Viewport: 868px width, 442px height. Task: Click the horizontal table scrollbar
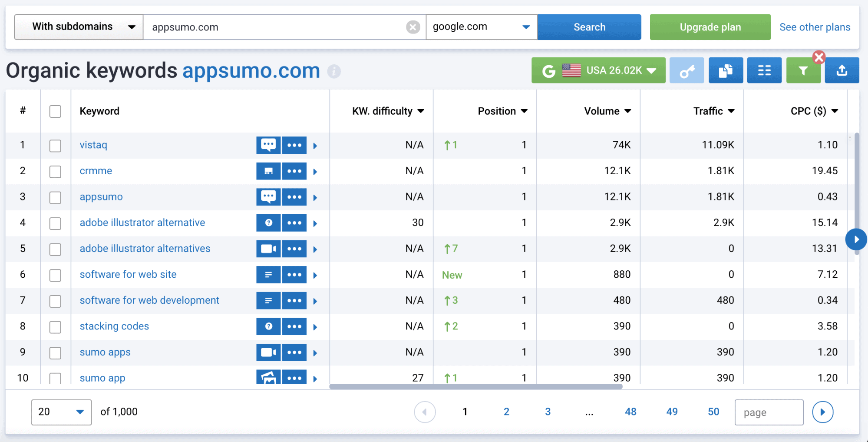tap(476, 386)
